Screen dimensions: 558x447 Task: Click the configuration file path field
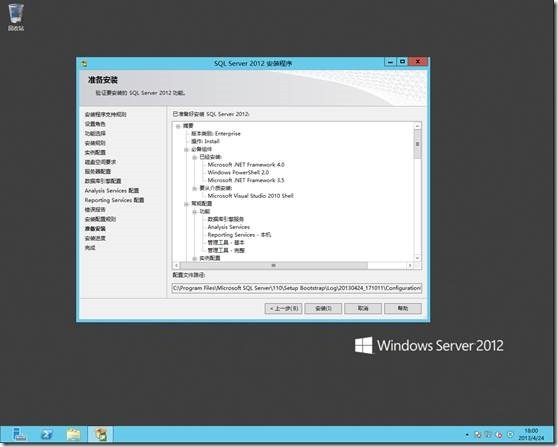(297, 288)
